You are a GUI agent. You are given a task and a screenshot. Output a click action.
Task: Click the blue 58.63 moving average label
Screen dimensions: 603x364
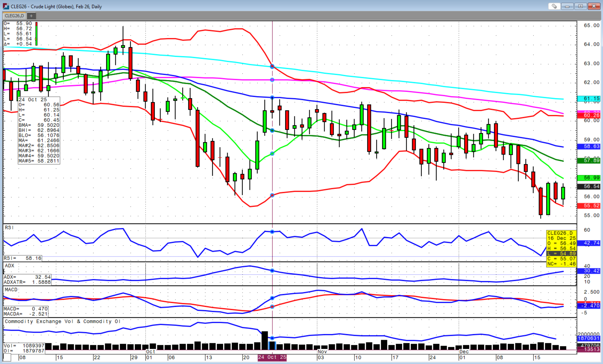(x=590, y=146)
